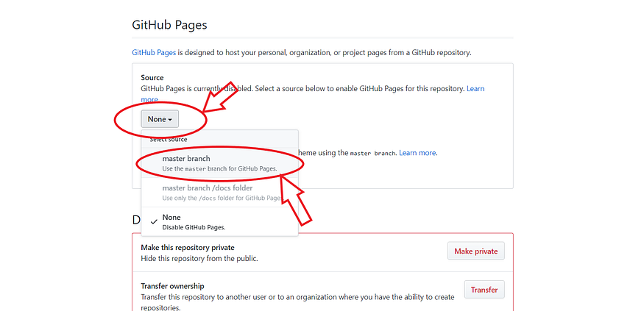Select None to disable GitHub Pages
Screen dimensions: 644x311
pyautogui.click(x=220, y=221)
